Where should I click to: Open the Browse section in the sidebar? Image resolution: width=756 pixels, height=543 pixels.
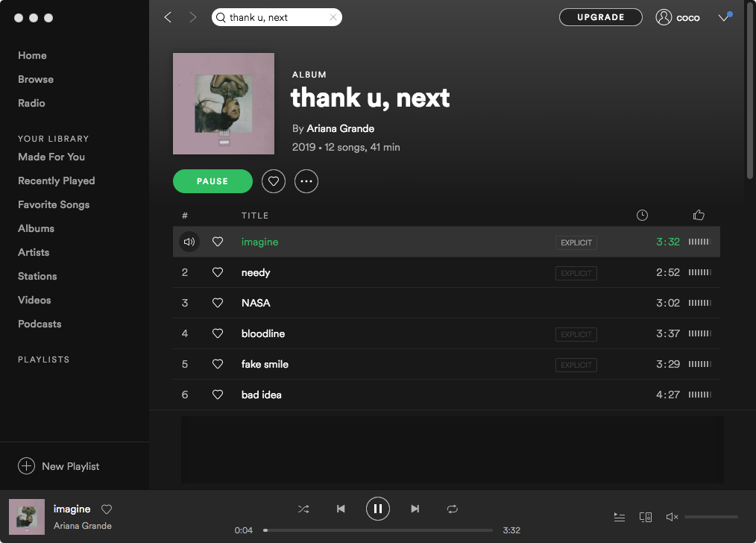(x=36, y=79)
